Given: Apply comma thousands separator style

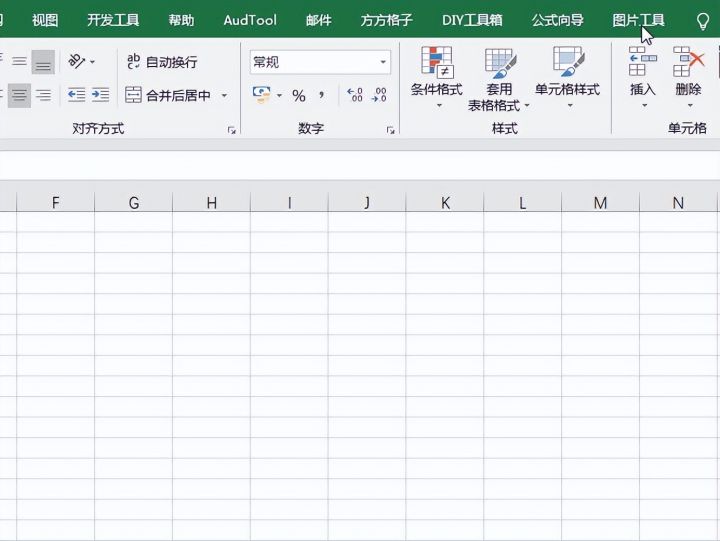Looking at the screenshot, I should tap(321, 96).
